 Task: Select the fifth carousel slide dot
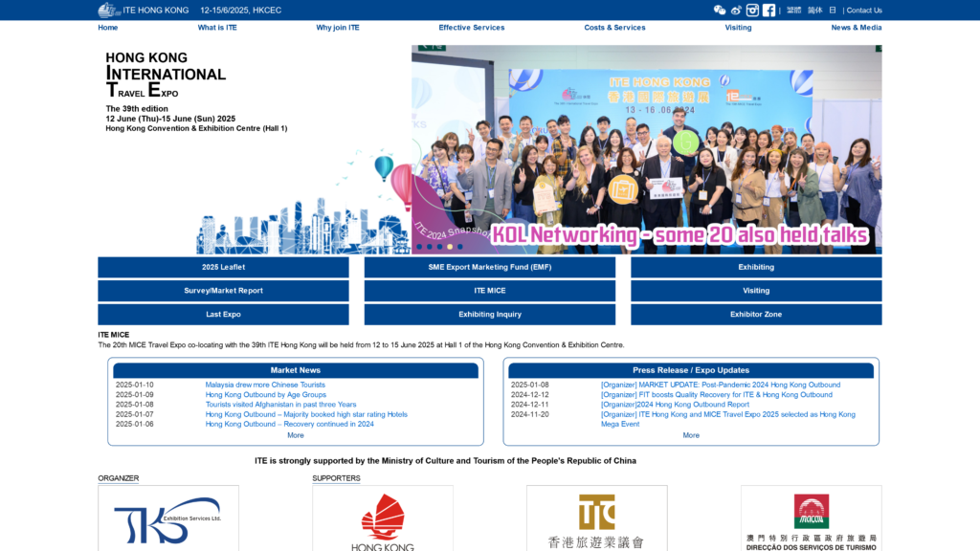[x=460, y=247]
